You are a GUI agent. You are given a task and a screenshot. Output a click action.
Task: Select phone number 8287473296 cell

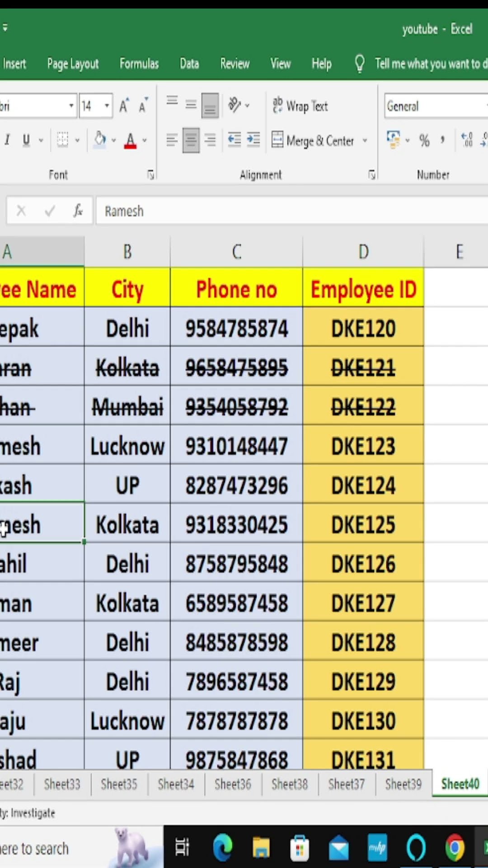coord(236,486)
